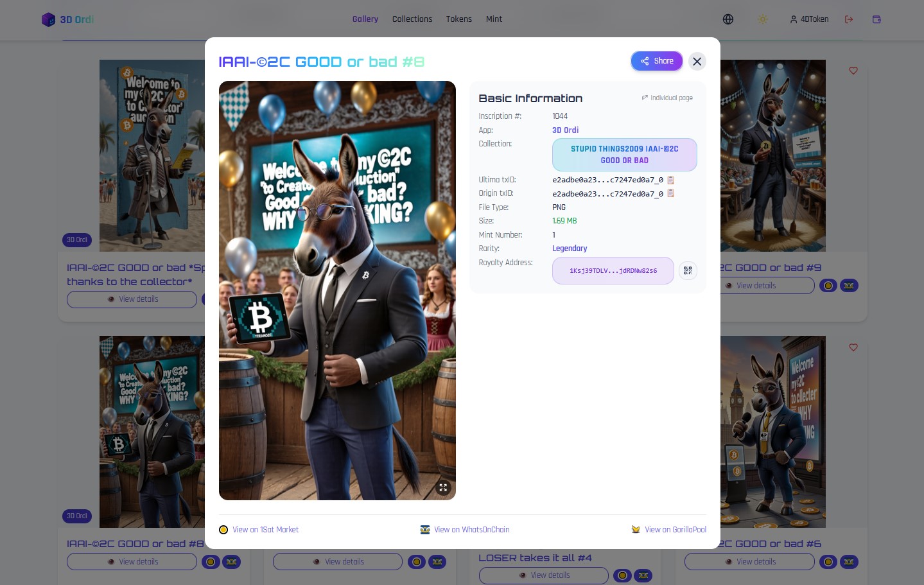Image resolution: width=924 pixels, height=585 pixels.
Task: Open 1Sat Market icon on #9 card
Action: pos(828,286)
